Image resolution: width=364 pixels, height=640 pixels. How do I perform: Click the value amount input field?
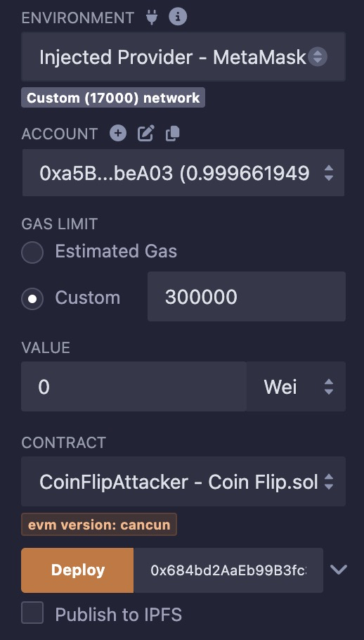pos(134,387)
